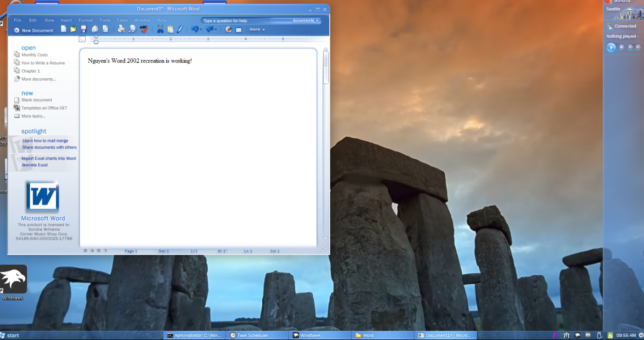Open Print Preview from the toolbar
Viewport: 644px width, 340px height.
(x=105, y=29)
